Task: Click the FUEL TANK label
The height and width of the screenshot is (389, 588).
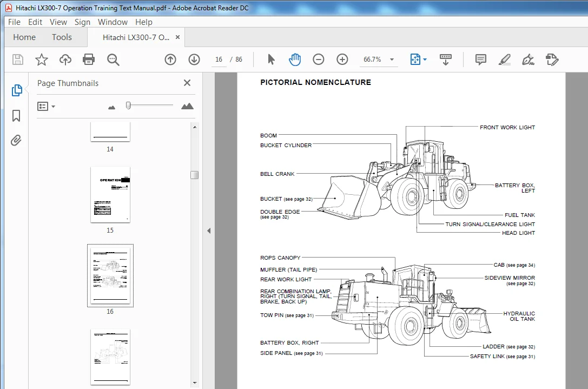Action: [x=520, y=215]
